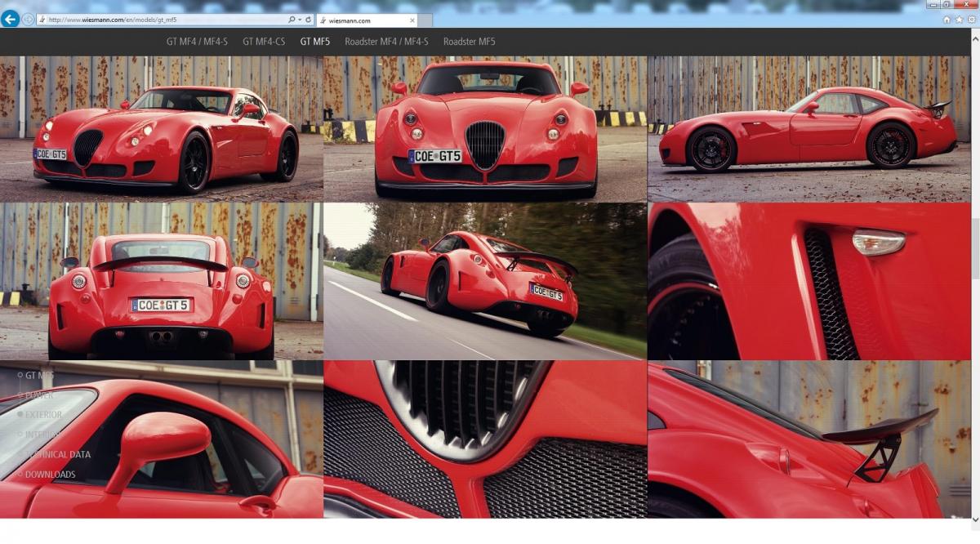Open the car driving on road photo
This screenshot has height=544, width=980.
coord(485,282)
